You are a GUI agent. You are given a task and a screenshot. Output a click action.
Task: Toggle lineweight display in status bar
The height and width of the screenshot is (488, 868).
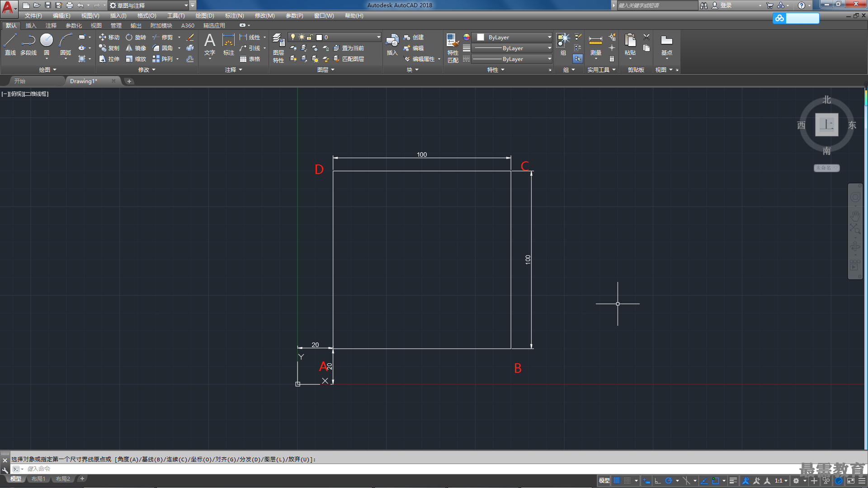733,480
